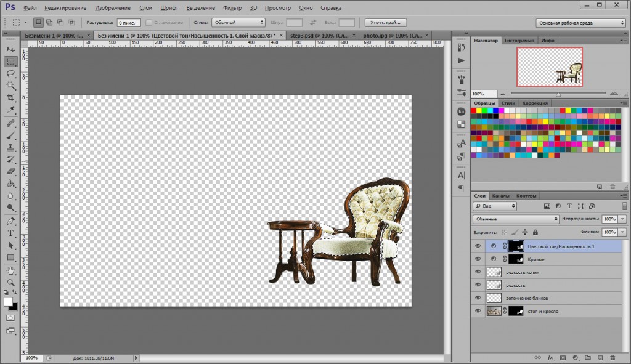
Task: Select the Path Selection tool
Action: (10, 245)
